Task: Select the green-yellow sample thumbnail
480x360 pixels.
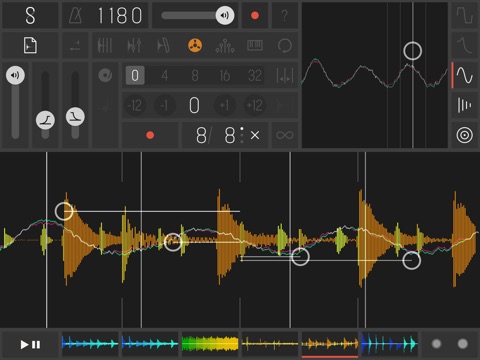Action: 210,344
